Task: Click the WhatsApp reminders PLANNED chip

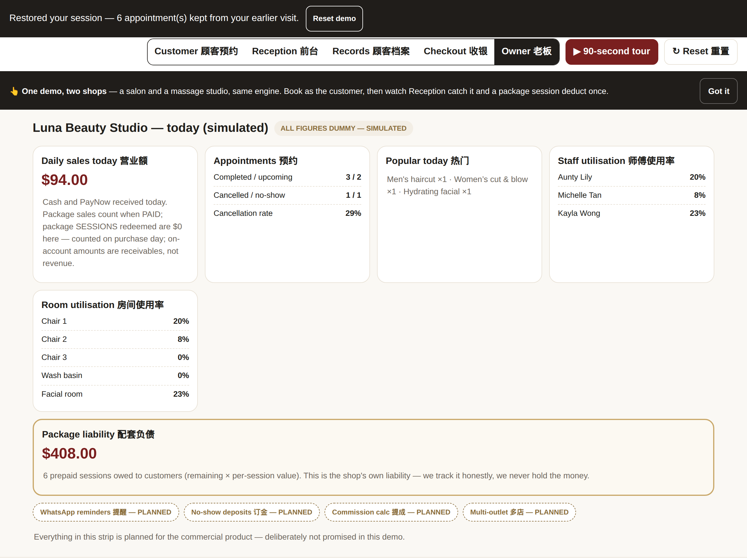Action: click(106, 512)
